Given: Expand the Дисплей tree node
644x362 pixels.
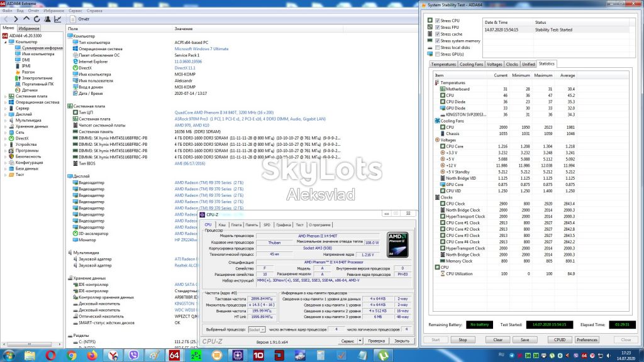Looking at the screenshot, I should pyautogui.click(x=5, y=114).
